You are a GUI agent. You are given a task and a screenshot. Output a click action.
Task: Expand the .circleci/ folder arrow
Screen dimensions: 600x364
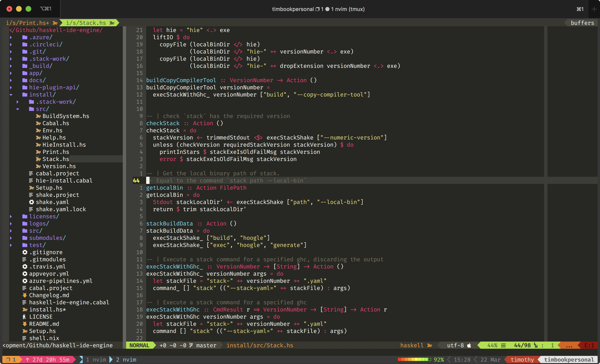click(x=11, y=45)
